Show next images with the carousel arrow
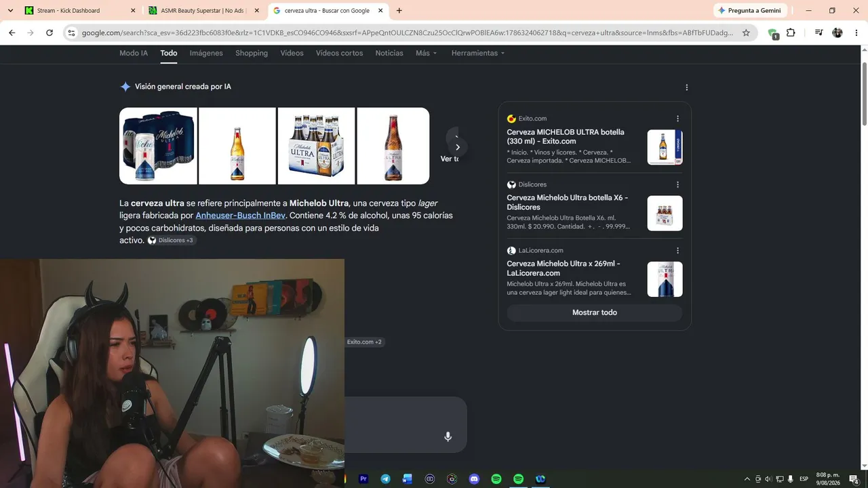 pyautogui.click(x=458, y=147)
